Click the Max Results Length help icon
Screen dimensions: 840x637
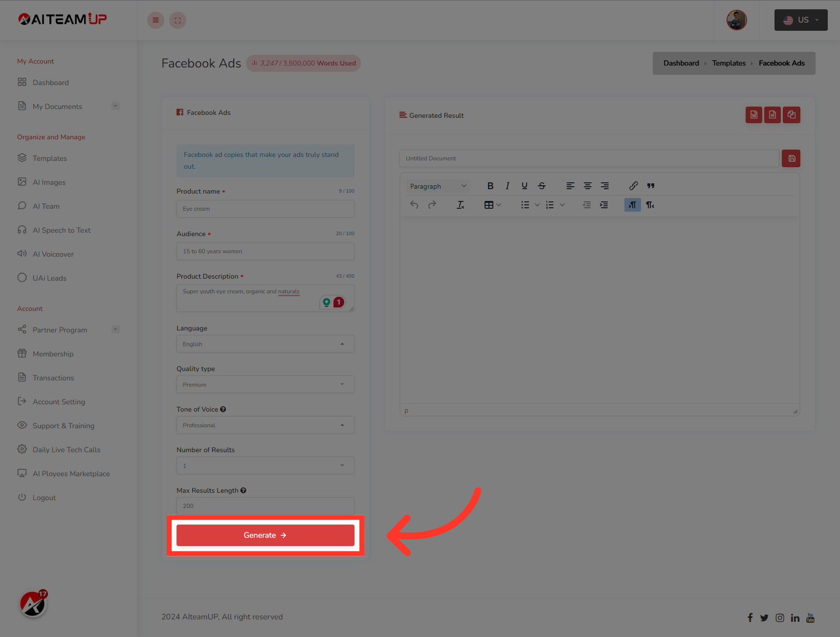[243, 490]
